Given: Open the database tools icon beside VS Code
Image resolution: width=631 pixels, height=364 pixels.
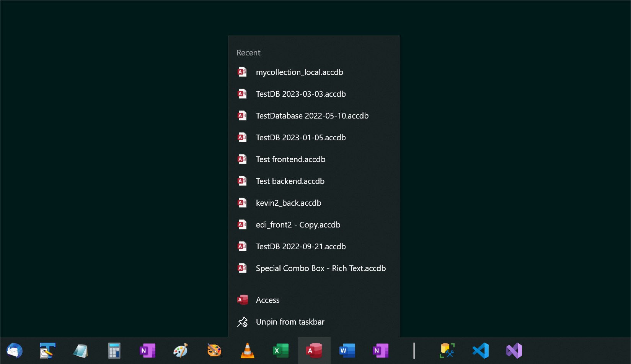Looking at the screenshot, I should pos(447,350).
